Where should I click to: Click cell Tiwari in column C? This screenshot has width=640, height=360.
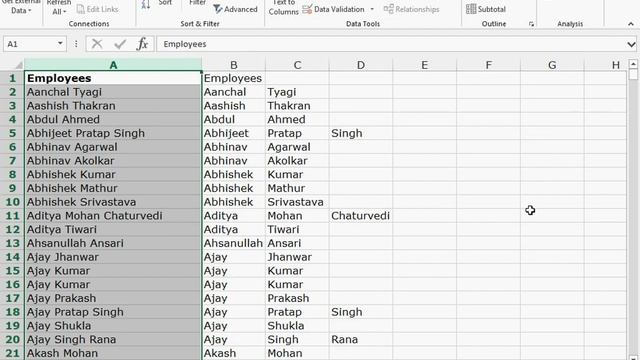point(297,229)
